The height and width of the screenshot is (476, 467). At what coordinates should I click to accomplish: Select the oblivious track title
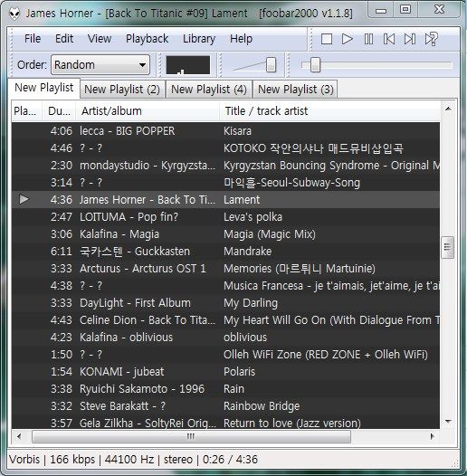pos(245,338)
